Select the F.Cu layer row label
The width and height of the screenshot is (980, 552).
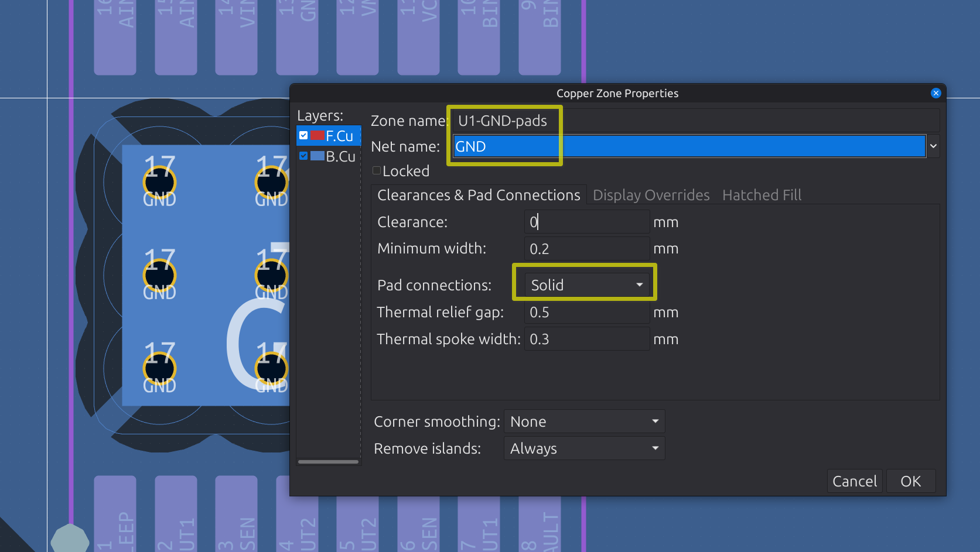[x=339, y=136]
